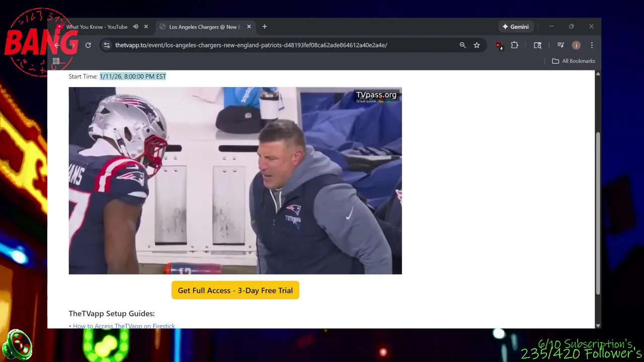
Task: Open the Chrome profile avatar
Action: (x=576, y=45)
